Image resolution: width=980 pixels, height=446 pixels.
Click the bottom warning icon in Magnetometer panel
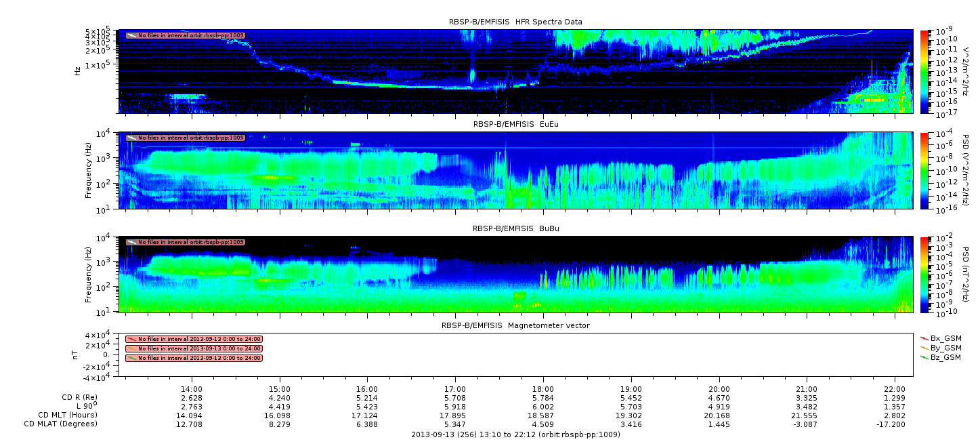tap(131, 358)
